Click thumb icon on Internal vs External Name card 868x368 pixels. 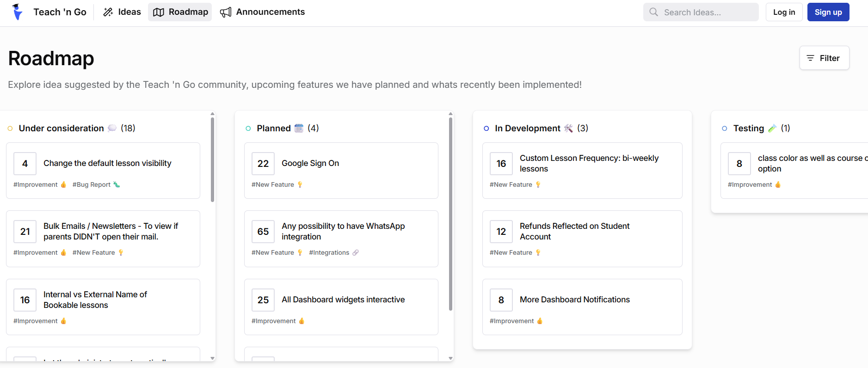63,321
